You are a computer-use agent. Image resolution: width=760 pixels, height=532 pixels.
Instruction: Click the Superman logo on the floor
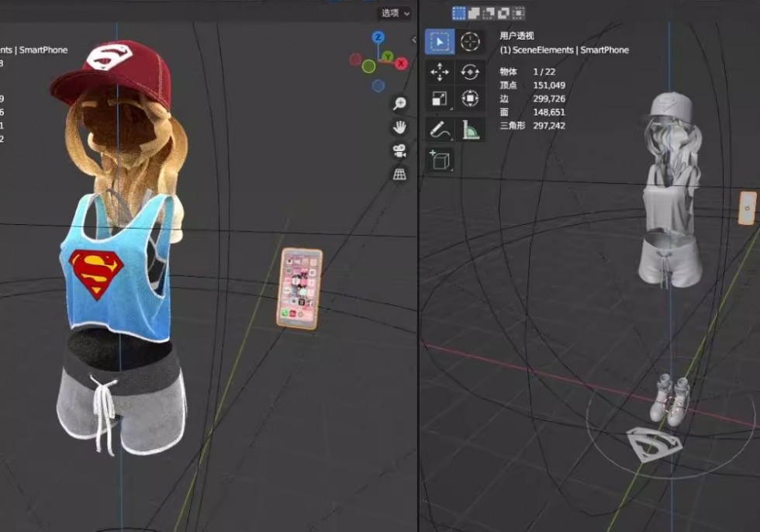(655, 445)
